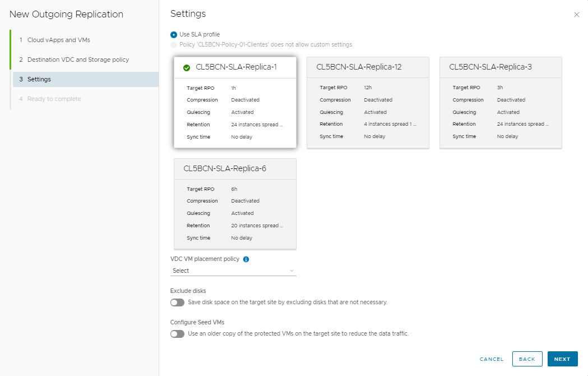Select step 3 Settings in the wizard
The width and height of the screenshot is (588, 376).
tap(86, 79)
